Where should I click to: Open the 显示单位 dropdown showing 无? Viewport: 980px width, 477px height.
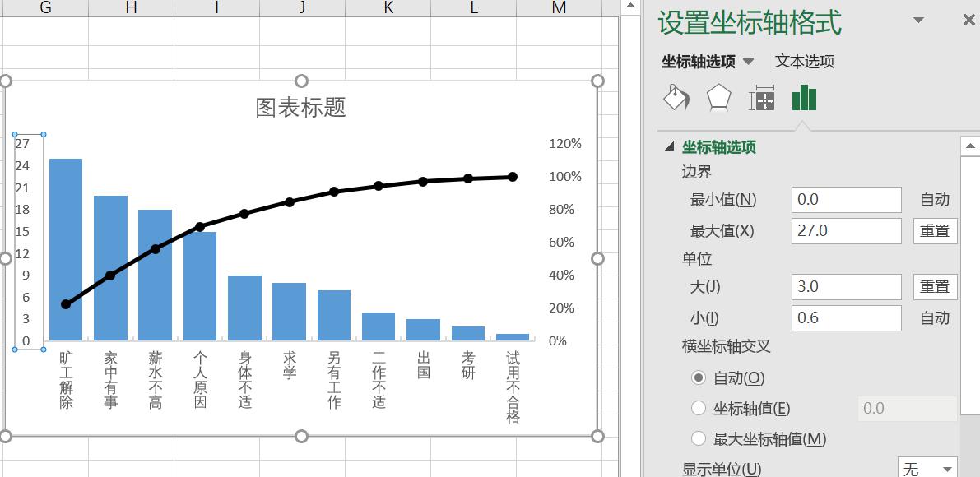(928, 468)
